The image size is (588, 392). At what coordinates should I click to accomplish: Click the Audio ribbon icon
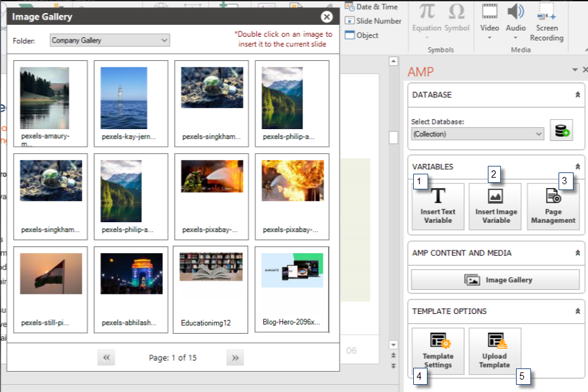515,12
